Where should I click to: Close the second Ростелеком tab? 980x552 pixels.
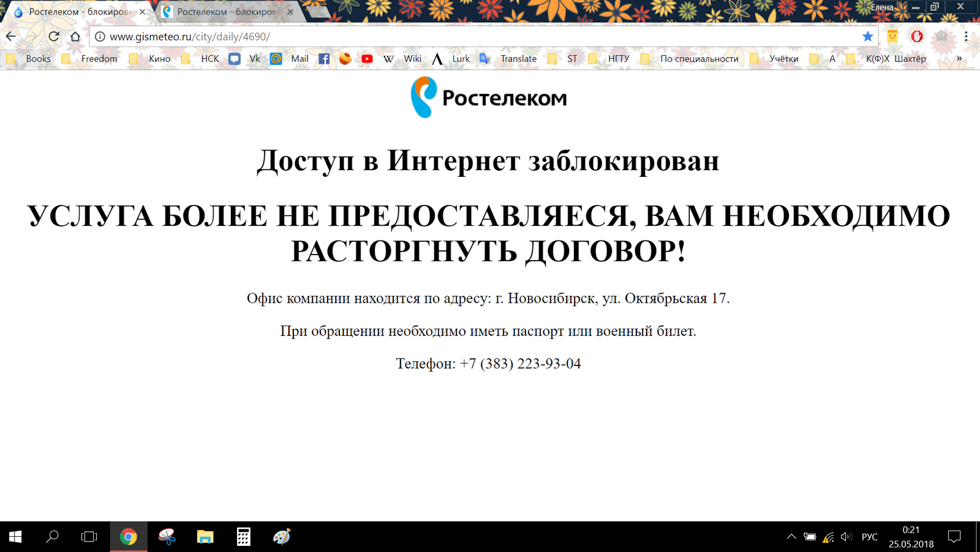290,12
